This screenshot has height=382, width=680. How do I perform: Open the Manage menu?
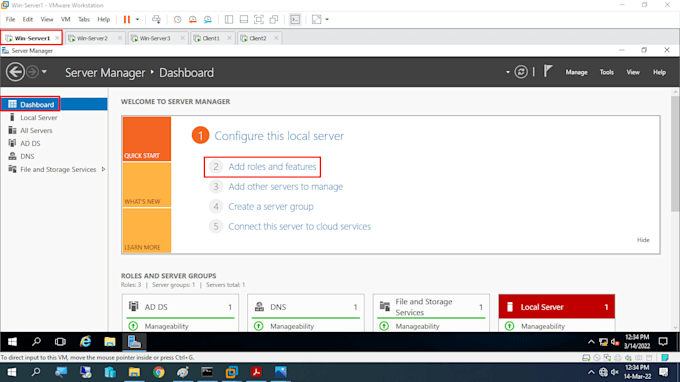576,72
